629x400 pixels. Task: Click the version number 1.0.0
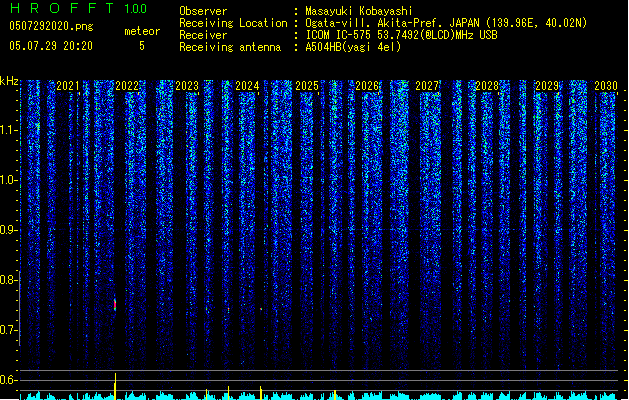point(135,9)
